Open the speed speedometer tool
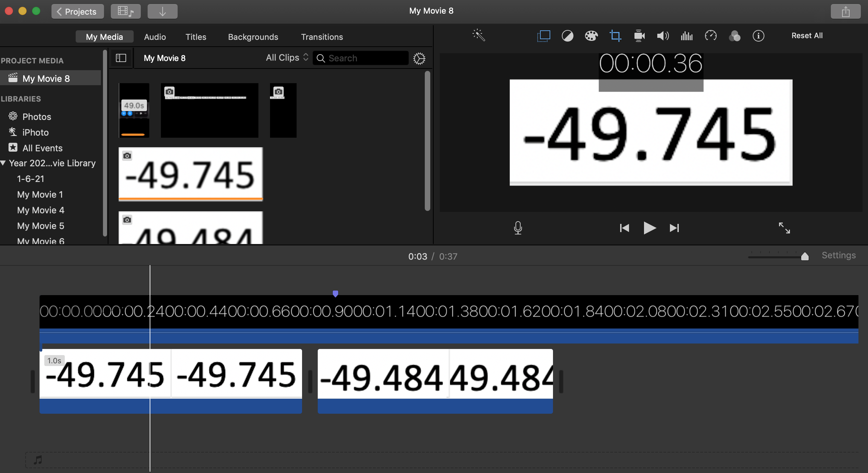 (710, 36)
